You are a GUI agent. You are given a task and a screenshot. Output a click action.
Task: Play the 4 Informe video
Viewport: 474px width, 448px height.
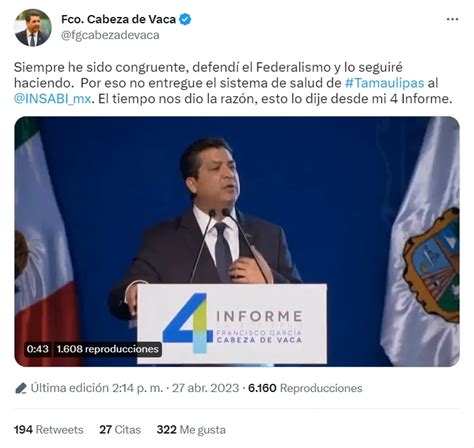237,241
